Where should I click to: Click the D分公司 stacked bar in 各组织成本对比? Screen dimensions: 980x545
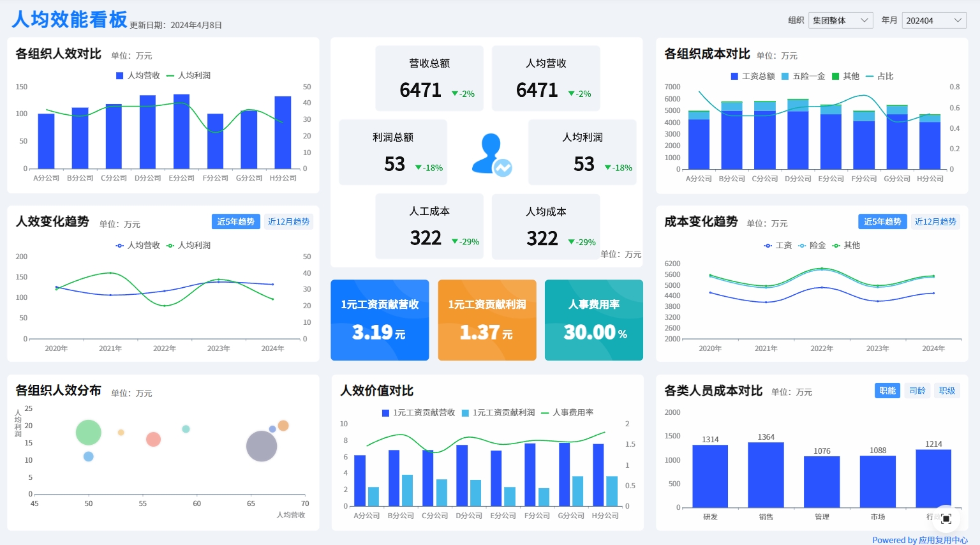click(798, 134)
